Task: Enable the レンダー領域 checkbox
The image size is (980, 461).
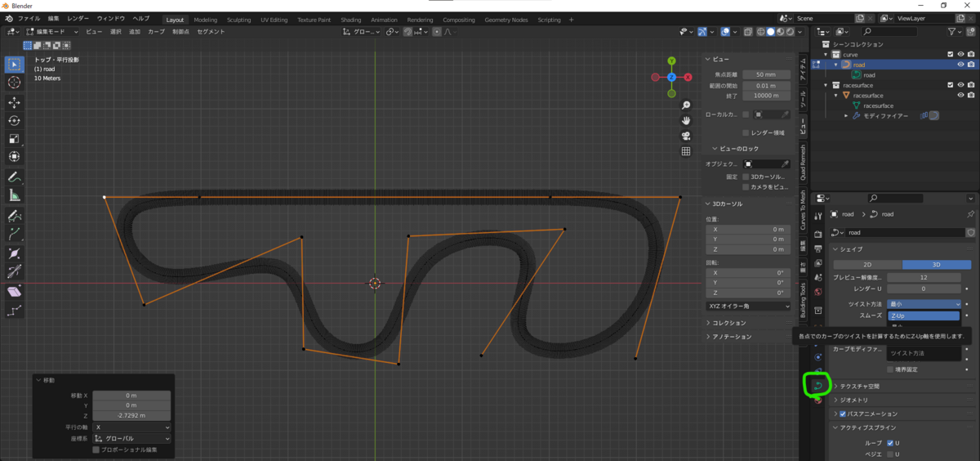Action: click(746, 132)
